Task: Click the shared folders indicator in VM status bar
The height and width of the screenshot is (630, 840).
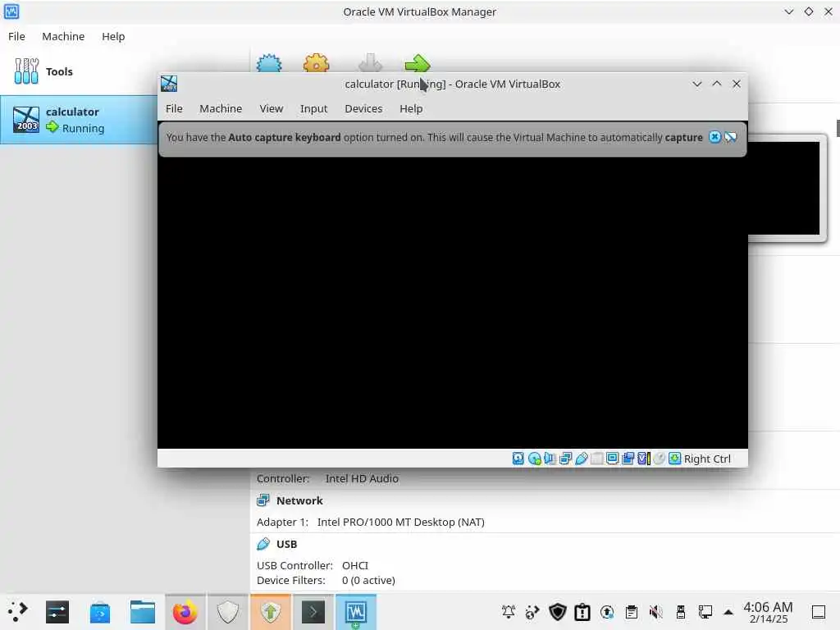Action: pos(597,459)
